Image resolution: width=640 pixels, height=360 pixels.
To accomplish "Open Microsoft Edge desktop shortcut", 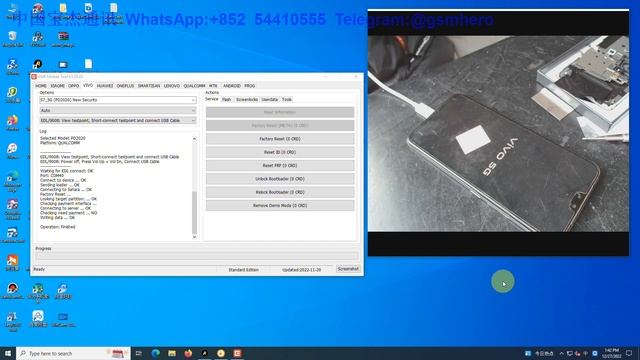I will (x=12, y=181).
